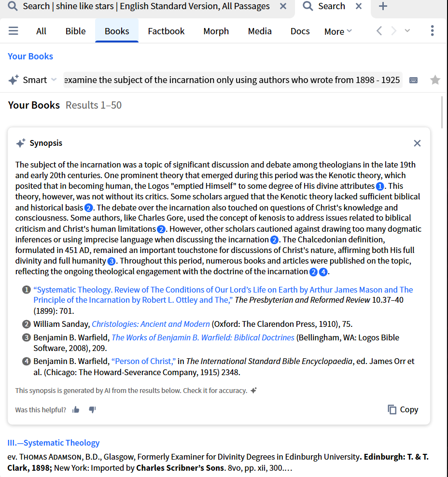Click footnote number 1 bullet in reference list

coord(27,290)
